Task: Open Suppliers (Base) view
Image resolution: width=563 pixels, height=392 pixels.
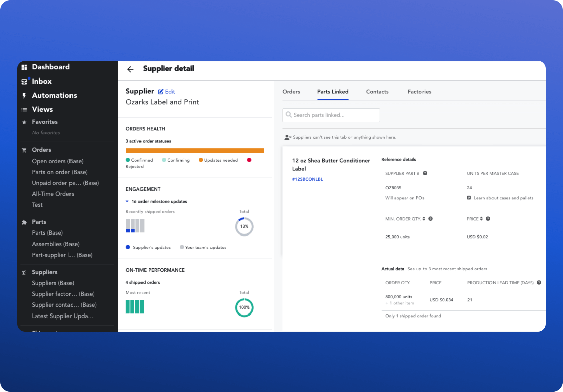Action: (53, 283)
